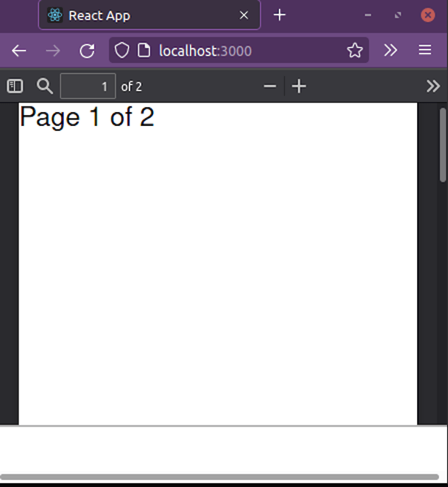
Task: Reload the current page
Action: click(87, 51)
